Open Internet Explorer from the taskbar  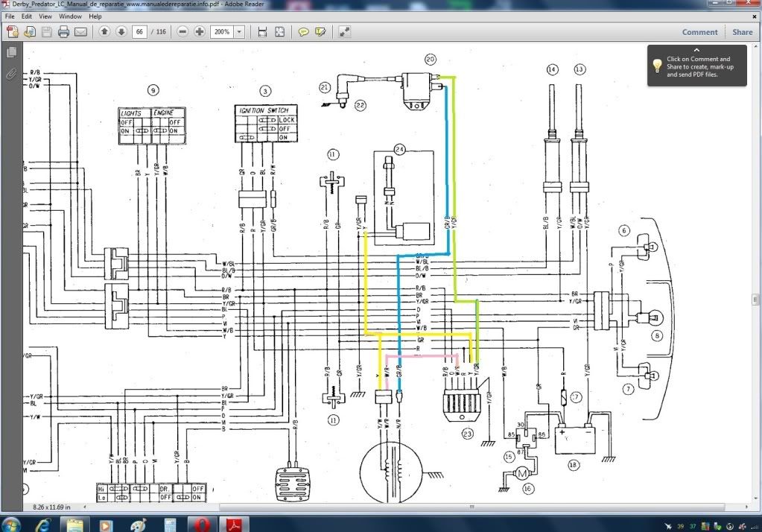coord(44,525)
